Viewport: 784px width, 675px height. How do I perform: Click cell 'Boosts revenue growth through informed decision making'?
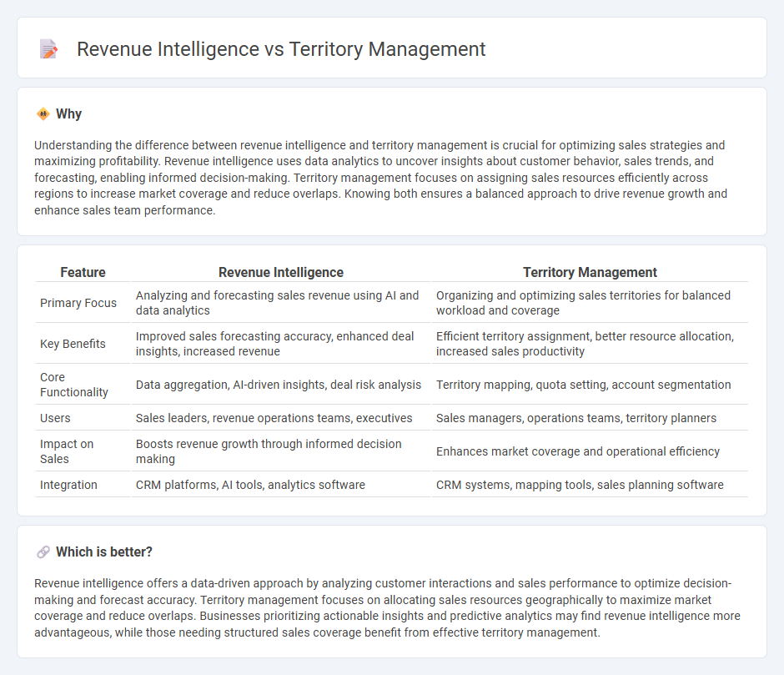[281, 451]
